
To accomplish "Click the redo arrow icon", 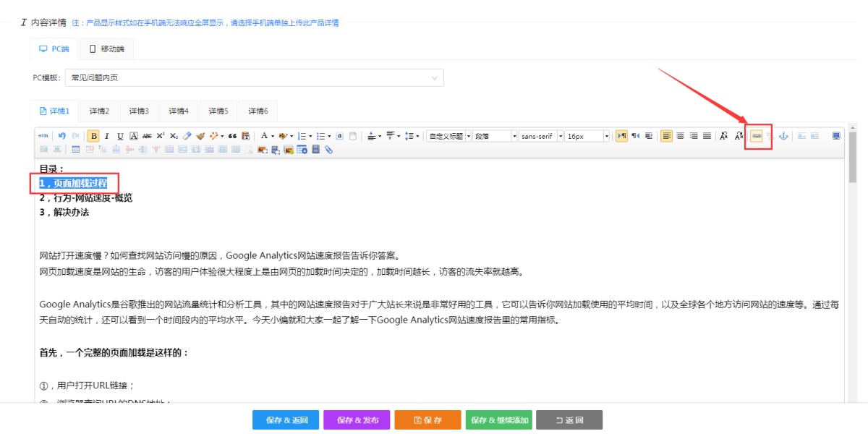I will pyautogui.click(x=75, y=136).
